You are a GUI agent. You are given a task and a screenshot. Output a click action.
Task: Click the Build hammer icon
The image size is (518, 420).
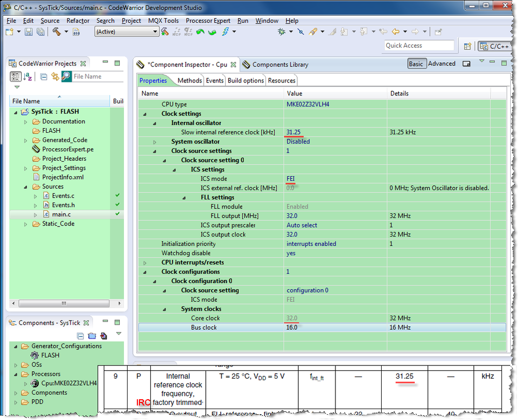click(57, 32)
